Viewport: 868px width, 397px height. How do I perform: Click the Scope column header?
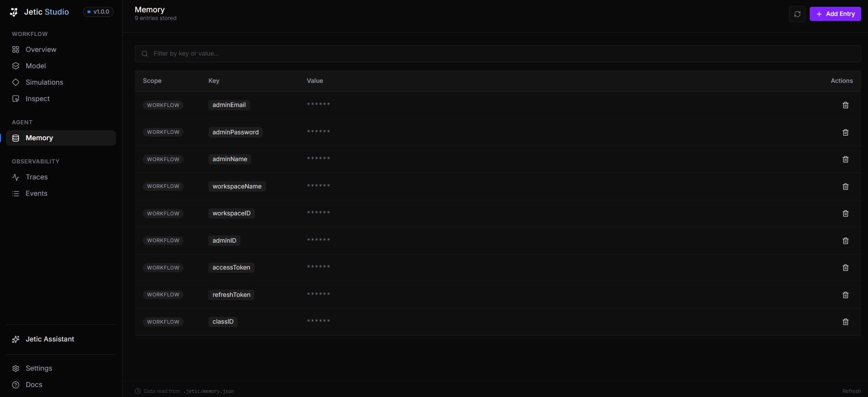click(x=152, y=81)
